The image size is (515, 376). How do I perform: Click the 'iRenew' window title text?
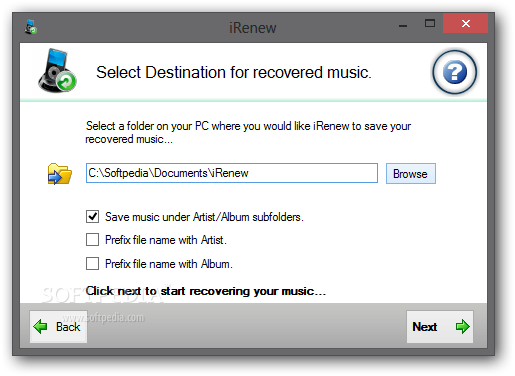[x=253, y=28]
